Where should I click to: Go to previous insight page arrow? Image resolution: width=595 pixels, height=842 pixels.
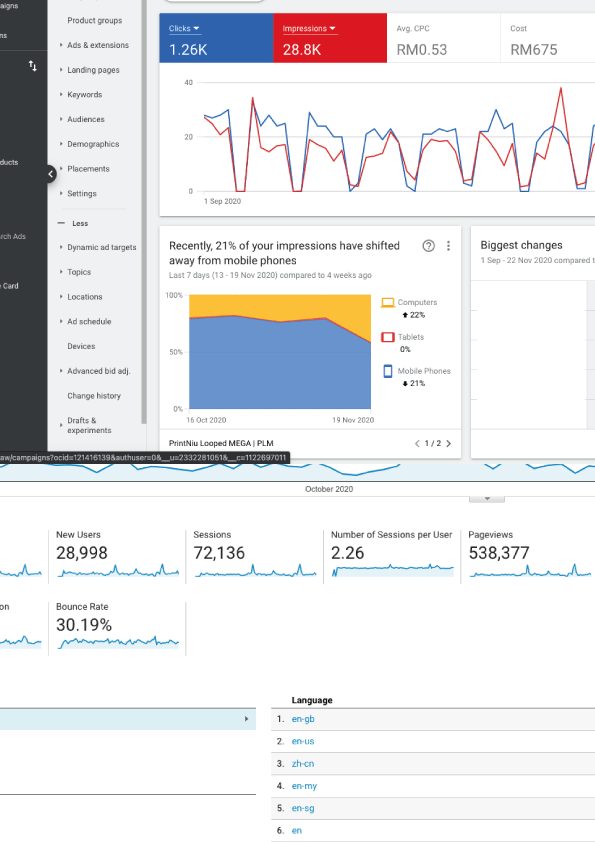pos(417,444)
